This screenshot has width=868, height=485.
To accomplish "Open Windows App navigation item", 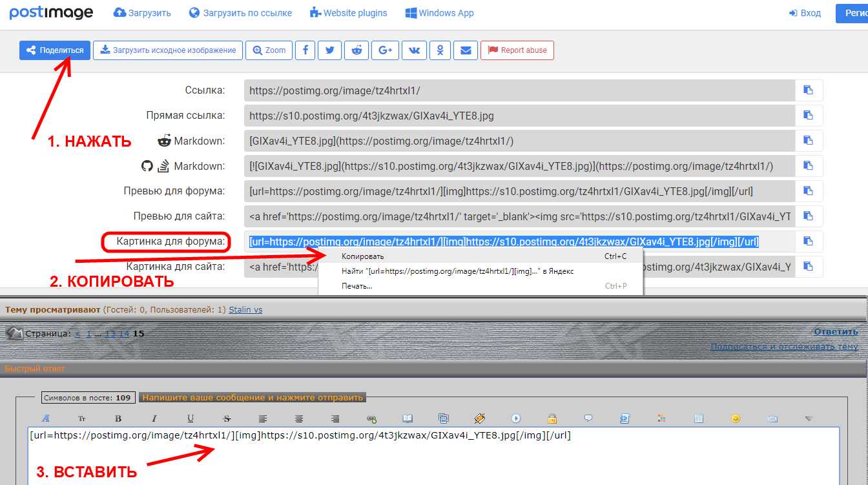I will click(x=439, y=13).
